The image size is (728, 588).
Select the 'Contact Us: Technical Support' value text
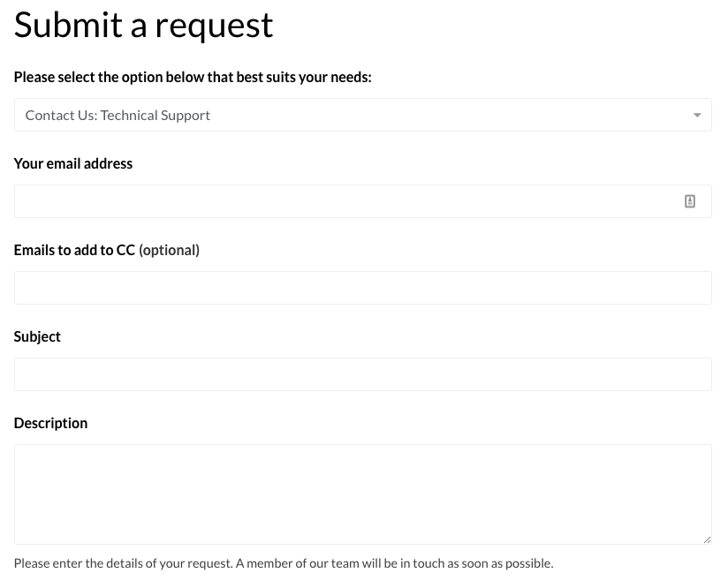click(x=118, y=115)
